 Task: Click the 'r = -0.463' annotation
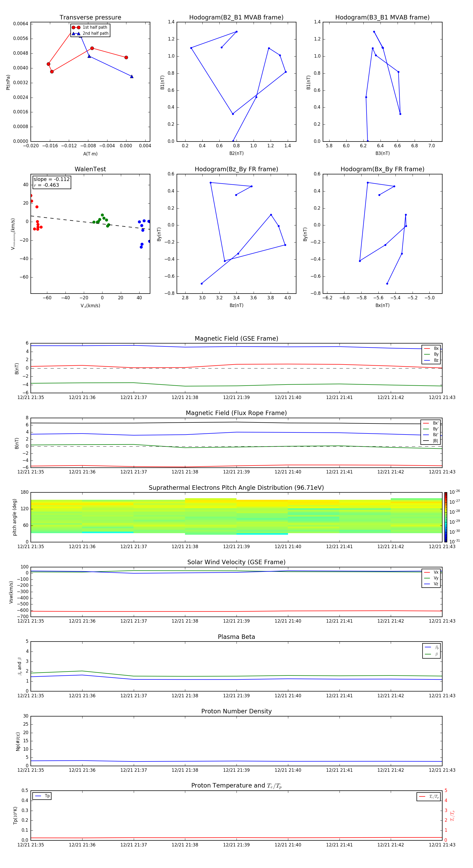tap(47, 185)
